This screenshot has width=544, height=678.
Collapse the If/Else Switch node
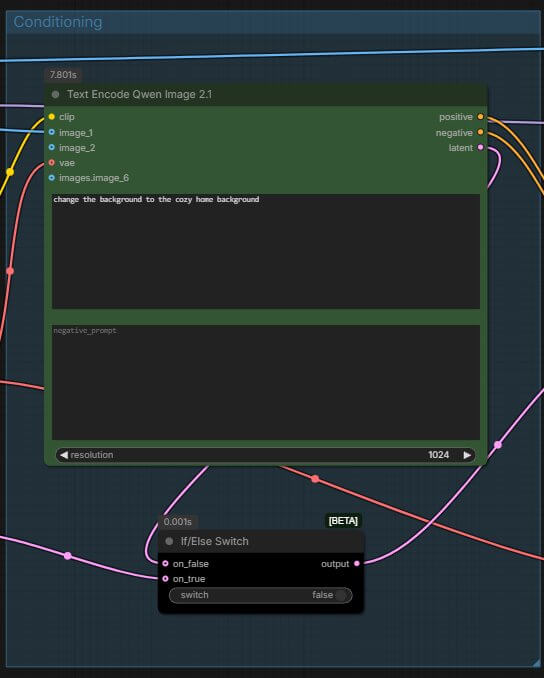[169, 541]
